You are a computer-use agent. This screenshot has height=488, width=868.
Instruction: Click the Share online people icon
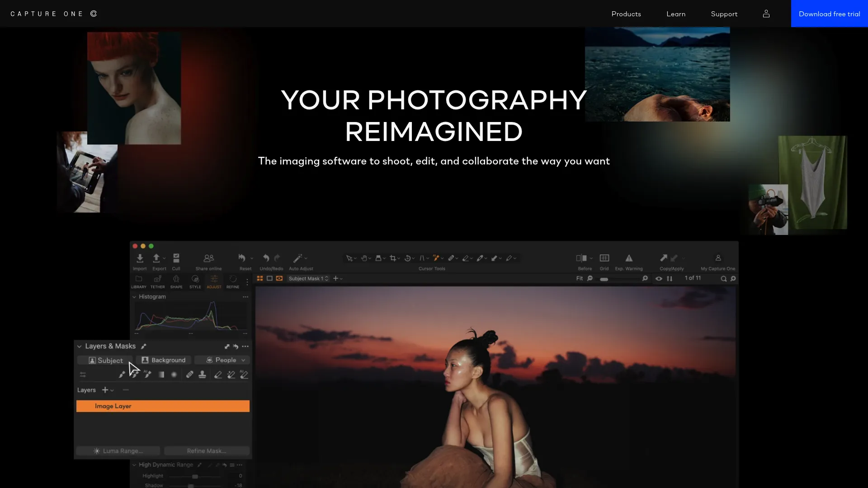tap(208, 258)
